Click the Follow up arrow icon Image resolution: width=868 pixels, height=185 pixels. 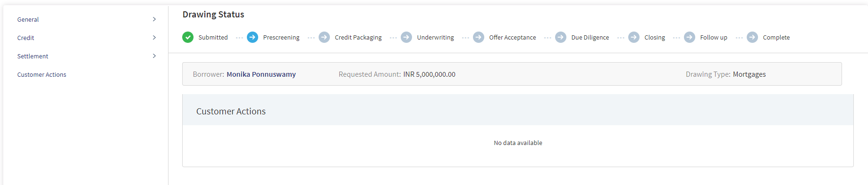click(690, 37)
